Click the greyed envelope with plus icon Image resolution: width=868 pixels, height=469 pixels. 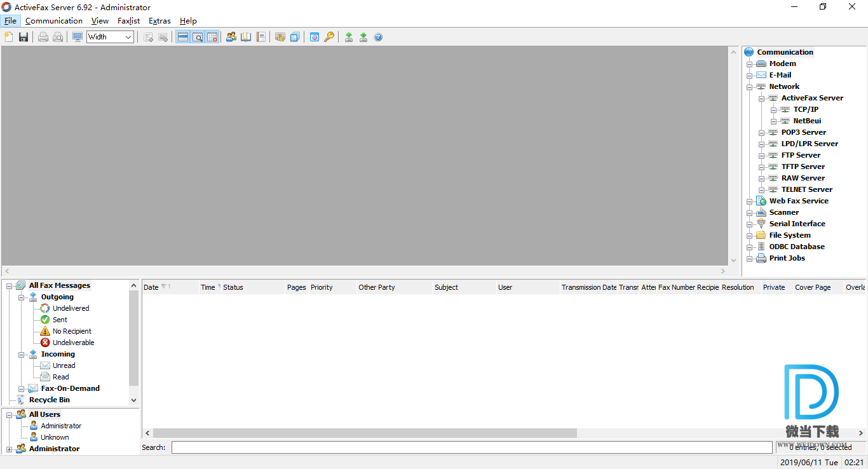[x=163, y=37]
